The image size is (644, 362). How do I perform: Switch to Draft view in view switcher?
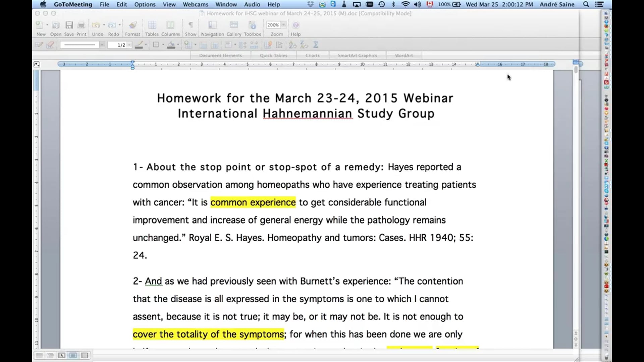coord(39,355)
